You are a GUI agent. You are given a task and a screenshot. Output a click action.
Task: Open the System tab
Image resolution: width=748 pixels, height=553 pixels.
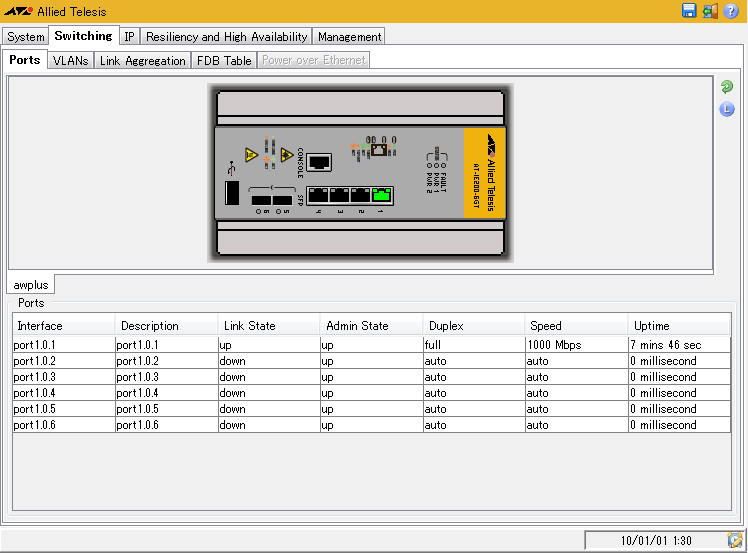coord(26,37)
